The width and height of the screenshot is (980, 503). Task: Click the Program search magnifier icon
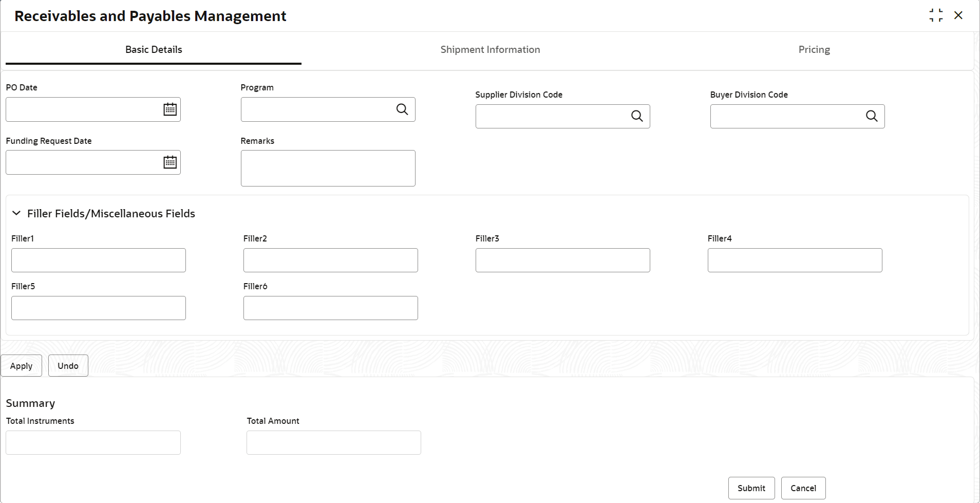(402, 109)
